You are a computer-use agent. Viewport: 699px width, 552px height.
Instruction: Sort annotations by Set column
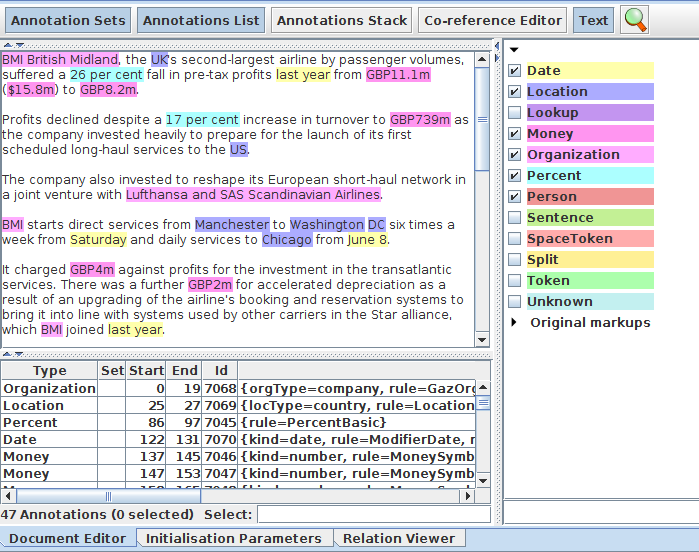(x=112, y=370)
